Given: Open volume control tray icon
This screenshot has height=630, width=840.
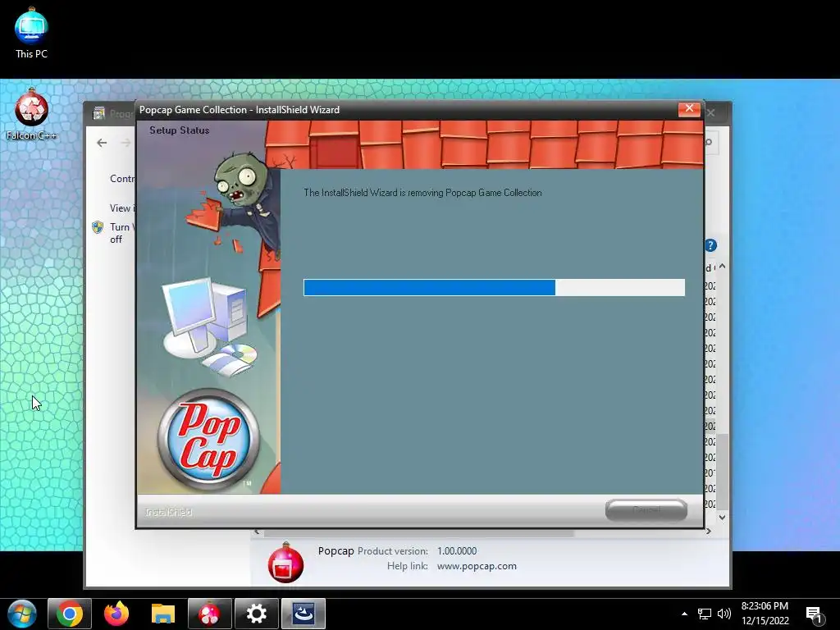Looking at the screenshot, I should (x=724, y=614).
